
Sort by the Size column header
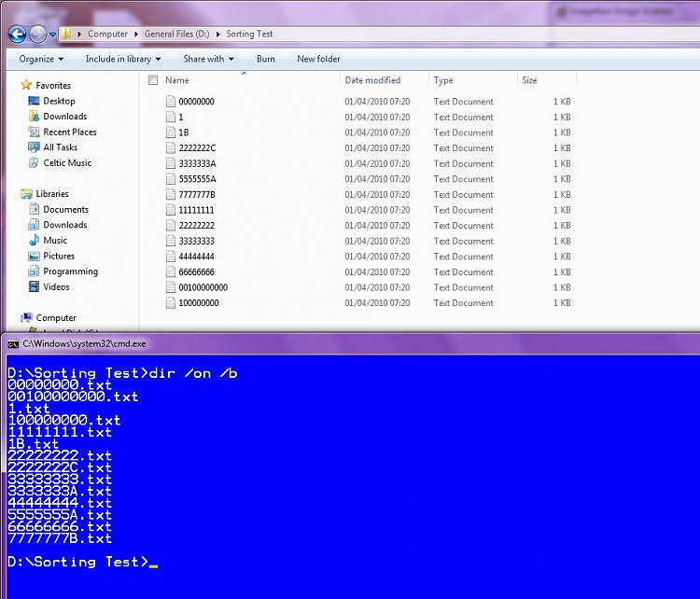[x=529, y=80]
